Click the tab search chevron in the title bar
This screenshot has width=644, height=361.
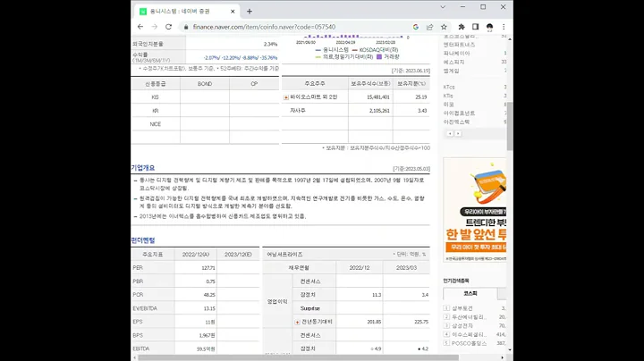pyautogui.click(x=443, y=7)
